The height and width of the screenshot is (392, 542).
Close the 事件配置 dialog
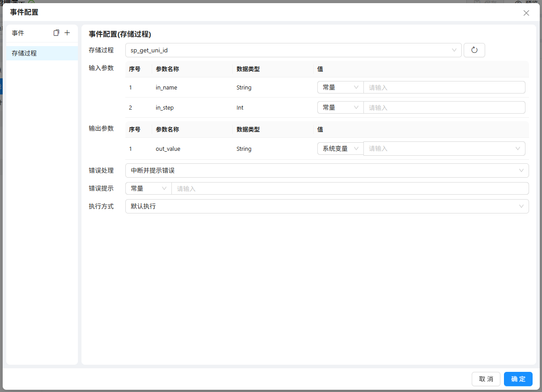(x=526, y=13)
